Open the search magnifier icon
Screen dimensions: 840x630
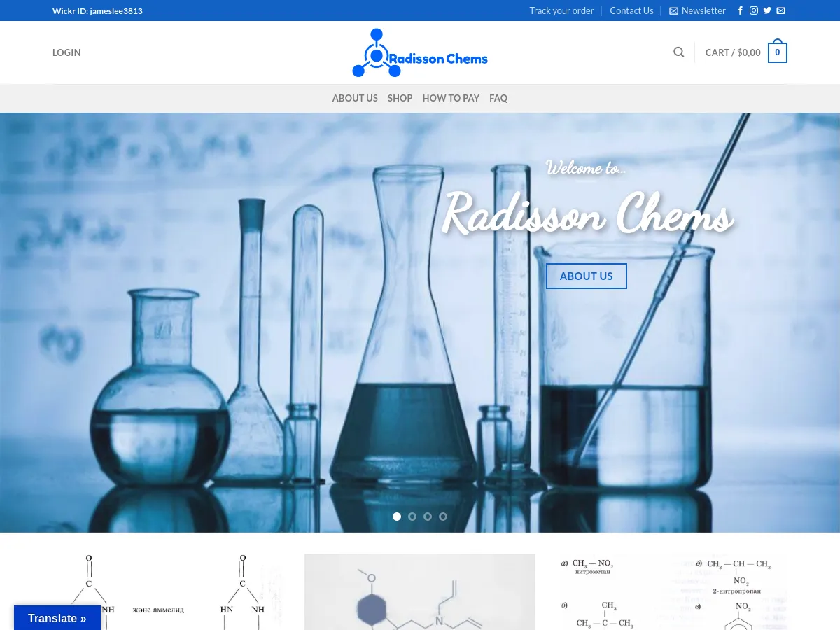[678, 52]
